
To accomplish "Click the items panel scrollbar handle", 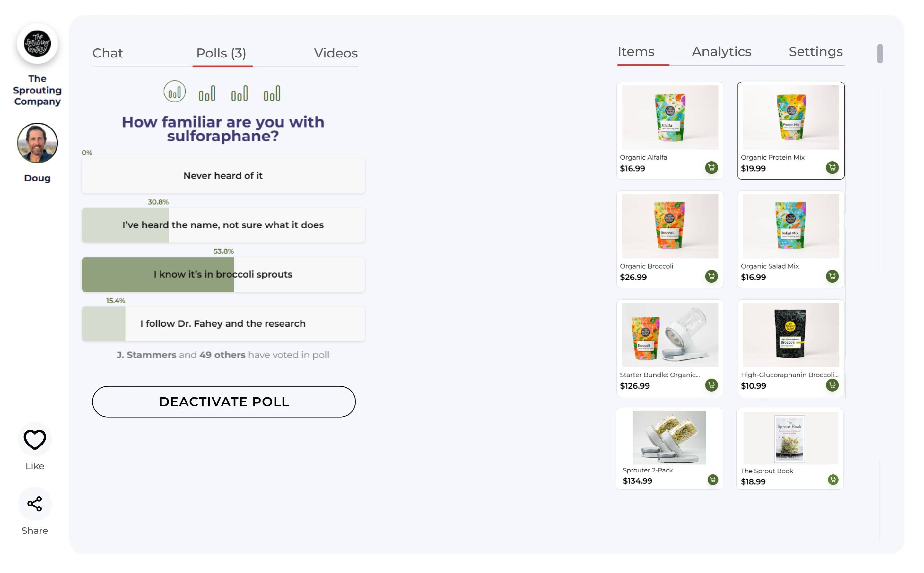I will click(x=880, y=54).
